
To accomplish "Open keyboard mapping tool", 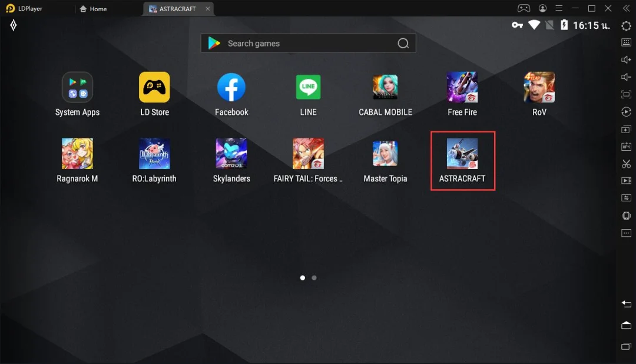I will (626, 42).
